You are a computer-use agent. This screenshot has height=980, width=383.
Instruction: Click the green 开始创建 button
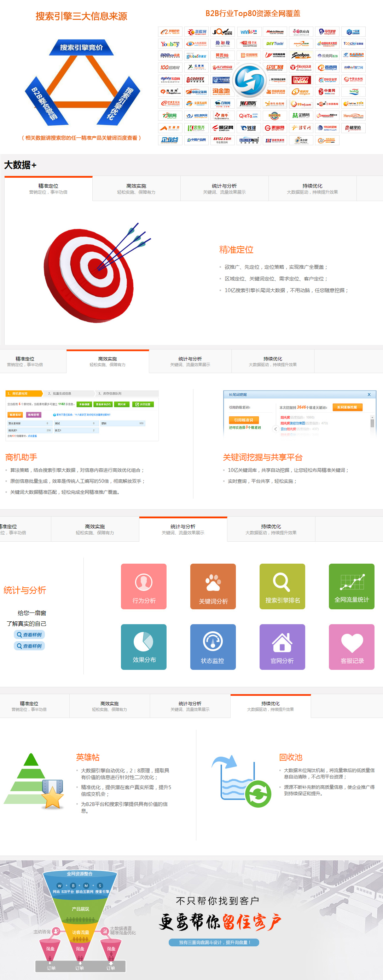tap(85, 404)
